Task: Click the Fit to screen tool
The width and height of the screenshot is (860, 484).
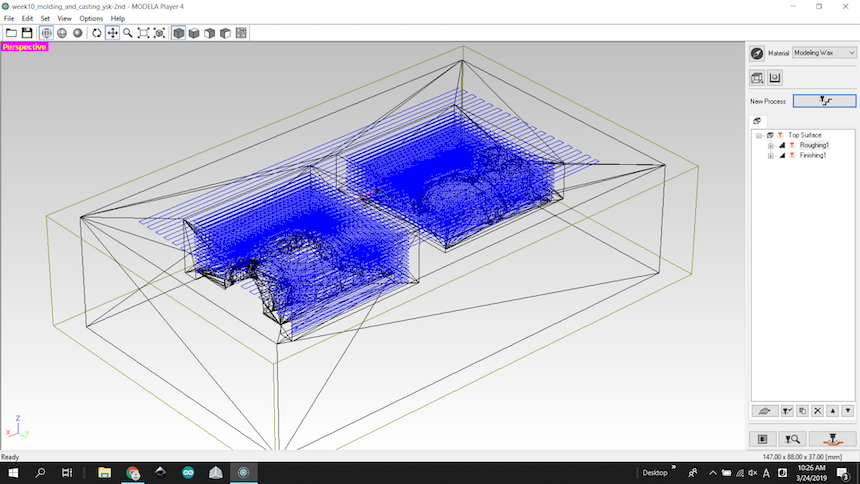Action: [143, 33]
